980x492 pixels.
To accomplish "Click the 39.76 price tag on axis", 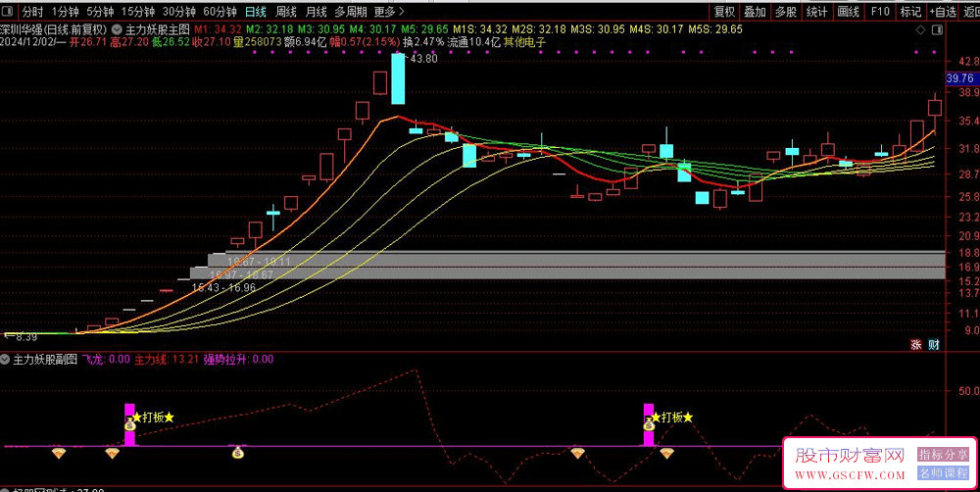I will pos(960,78).
